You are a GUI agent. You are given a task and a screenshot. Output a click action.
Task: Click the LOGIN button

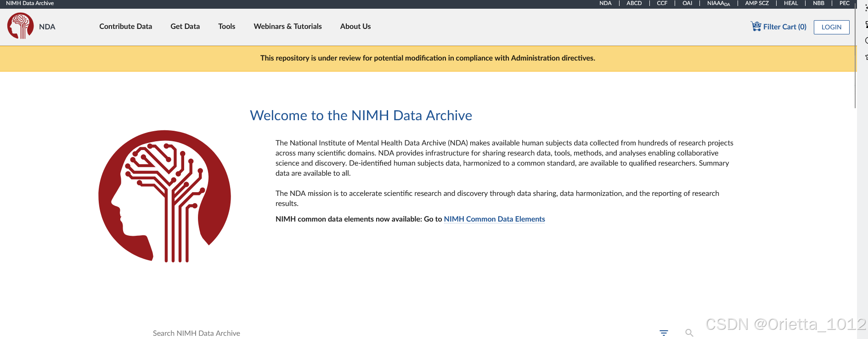tap(831, 27)
